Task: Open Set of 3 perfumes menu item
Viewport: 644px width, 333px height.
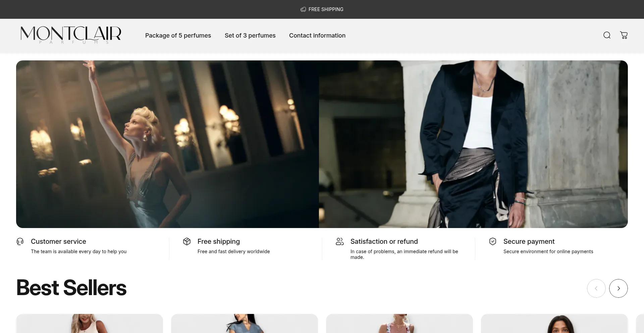Action: click(250, 36)
